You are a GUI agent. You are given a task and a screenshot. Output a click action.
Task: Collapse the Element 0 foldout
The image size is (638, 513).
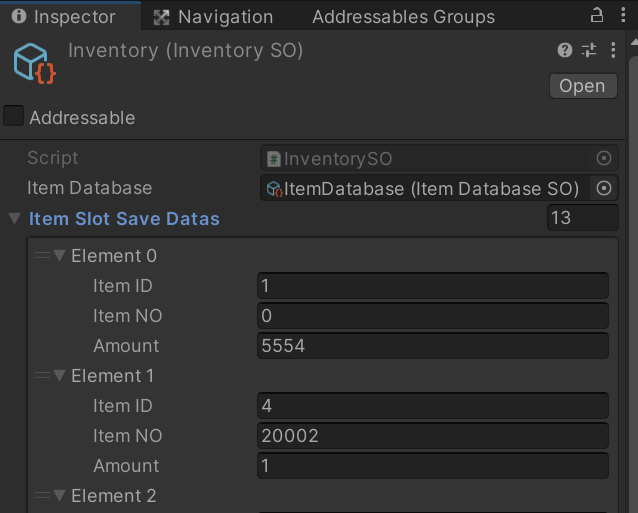[60, 256]
